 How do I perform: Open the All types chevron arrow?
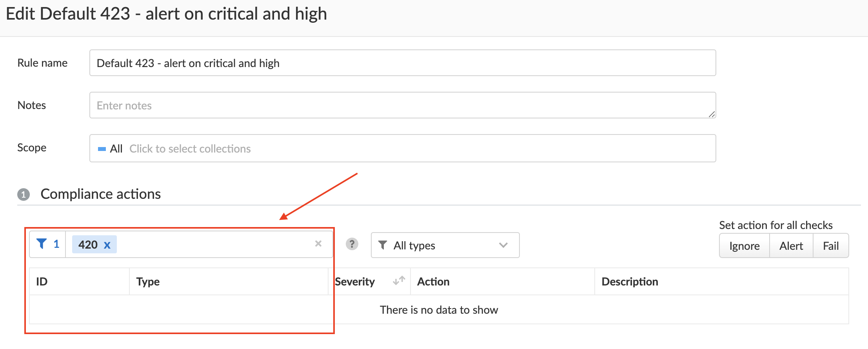(503, 245)
